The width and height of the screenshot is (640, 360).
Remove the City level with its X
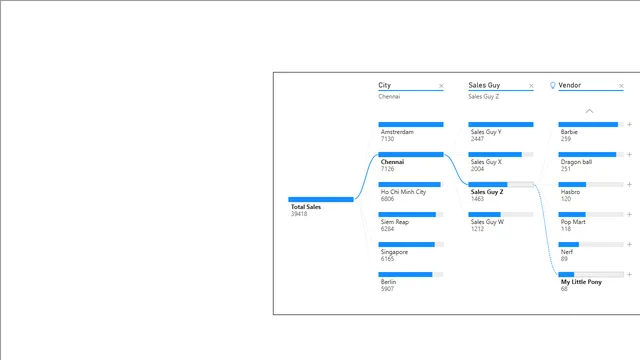(441, 86)
